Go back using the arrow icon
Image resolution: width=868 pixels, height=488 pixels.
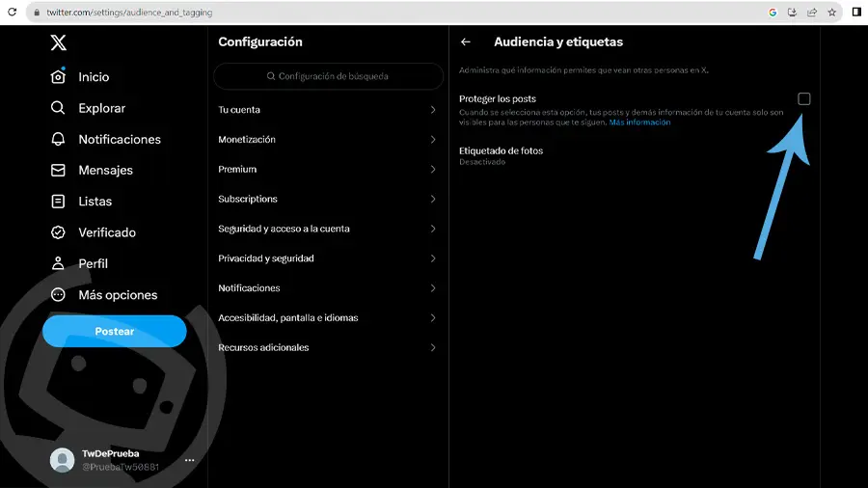(466, 41)
